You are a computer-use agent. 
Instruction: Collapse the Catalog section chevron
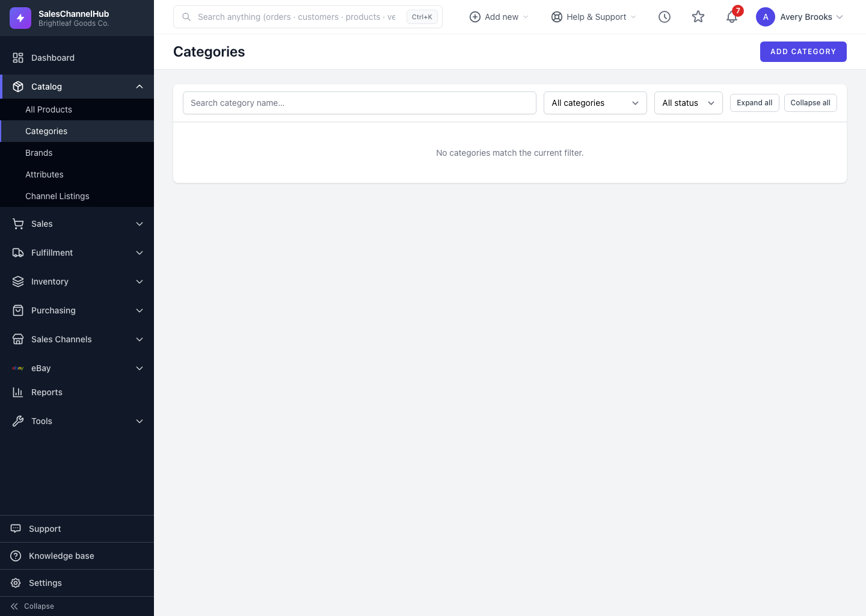[x=140, y=87]
